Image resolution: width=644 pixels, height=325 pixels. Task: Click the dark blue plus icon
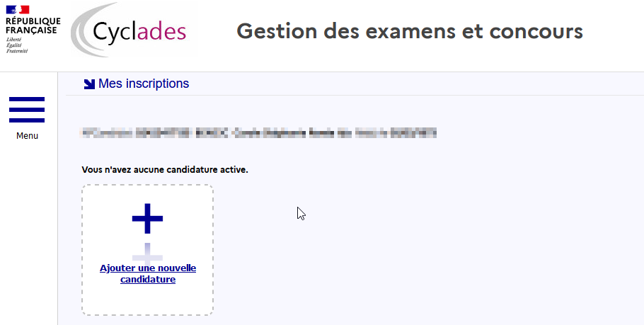tap(147, 219)
